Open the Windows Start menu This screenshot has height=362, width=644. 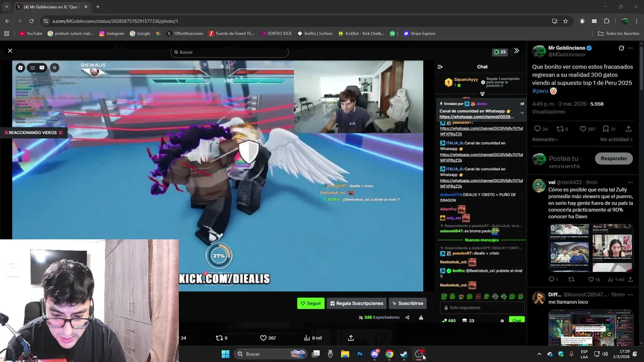(225, 354)
